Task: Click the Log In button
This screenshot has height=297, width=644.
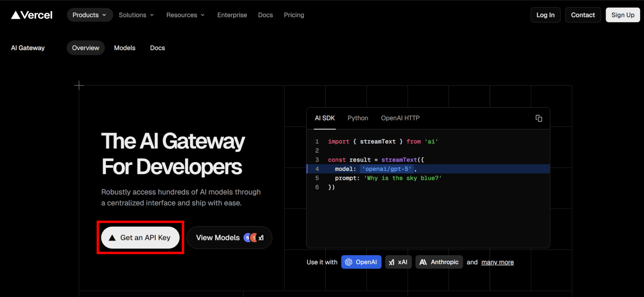Action: (x=545, y=15)
